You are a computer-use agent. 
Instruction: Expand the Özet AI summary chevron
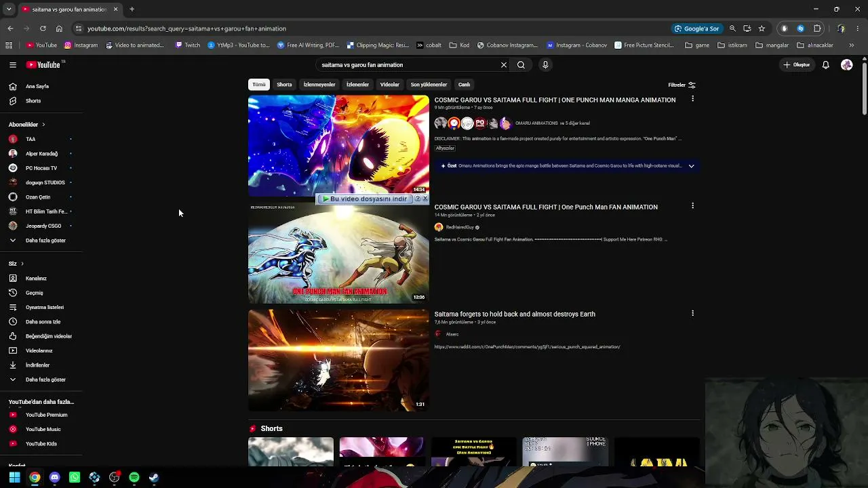(691, 166)
